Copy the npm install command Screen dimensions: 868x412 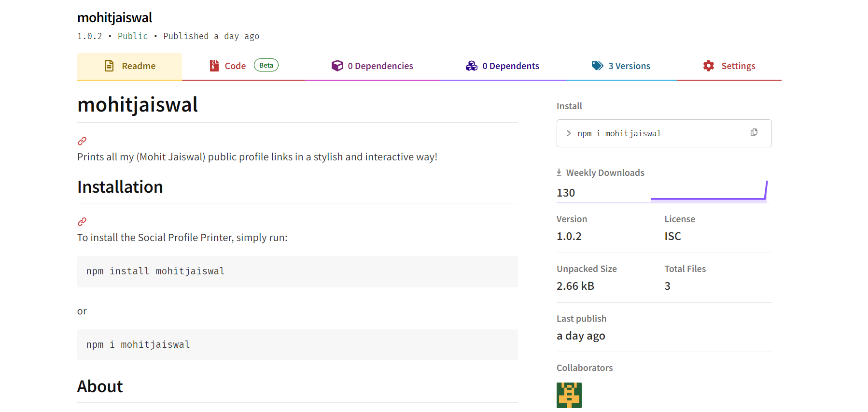(x=754, y=132)
